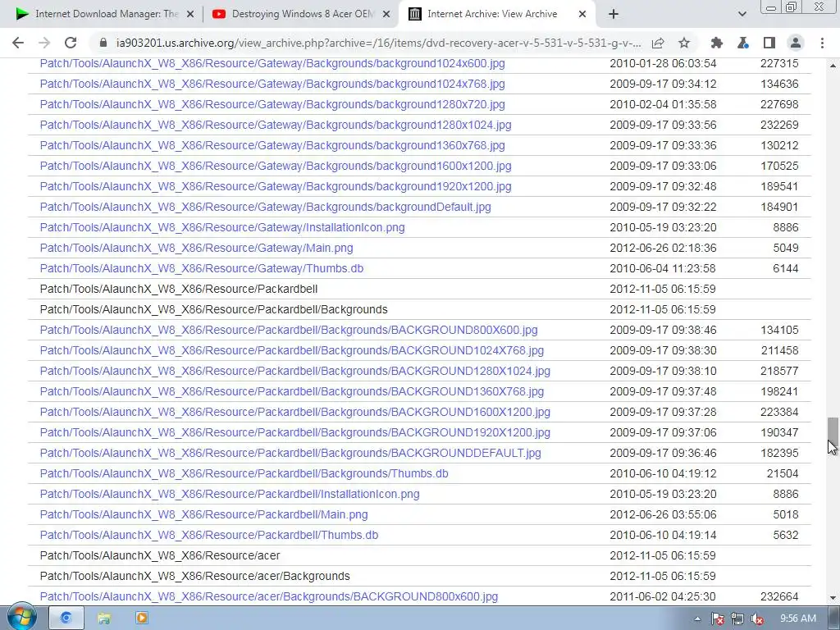Click the date 2012-06-26 03:55:06
The width and height of the screenshot is (840, 630).
click(663, 515)
